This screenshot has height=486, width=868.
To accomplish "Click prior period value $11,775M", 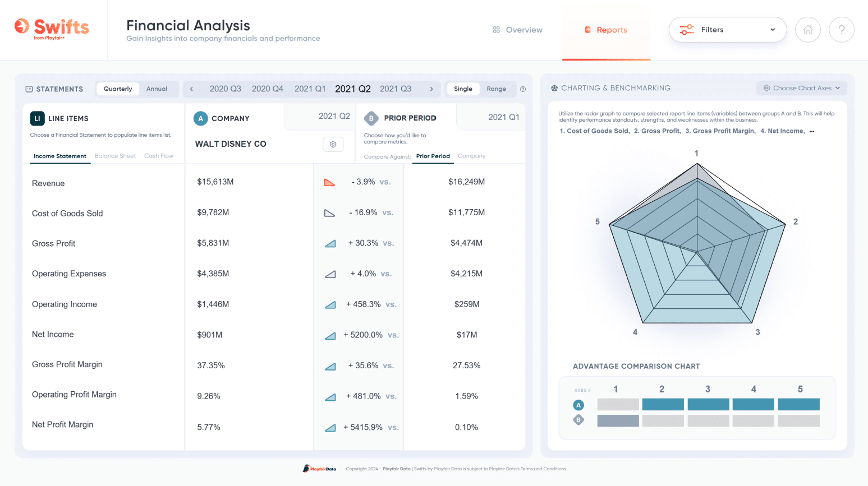I will 466,212.
